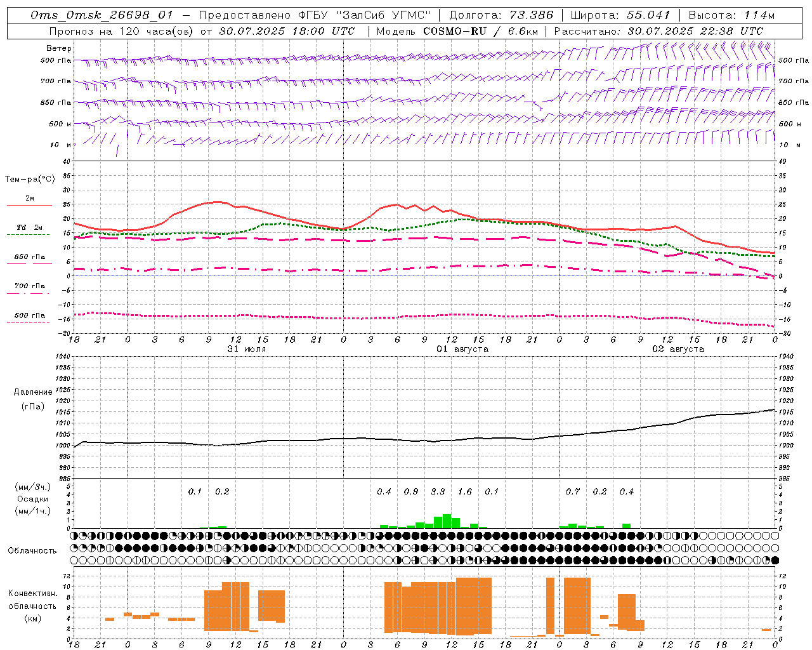Viewport: 812px width, 650px height.
Task: Select the date label 01 августа
Action: [462, 349]
